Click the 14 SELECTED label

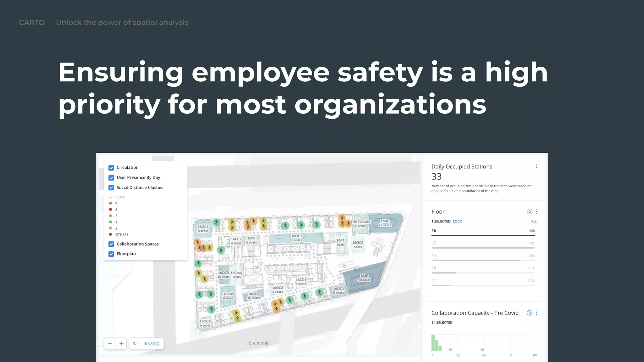click(x=442, y=323)
